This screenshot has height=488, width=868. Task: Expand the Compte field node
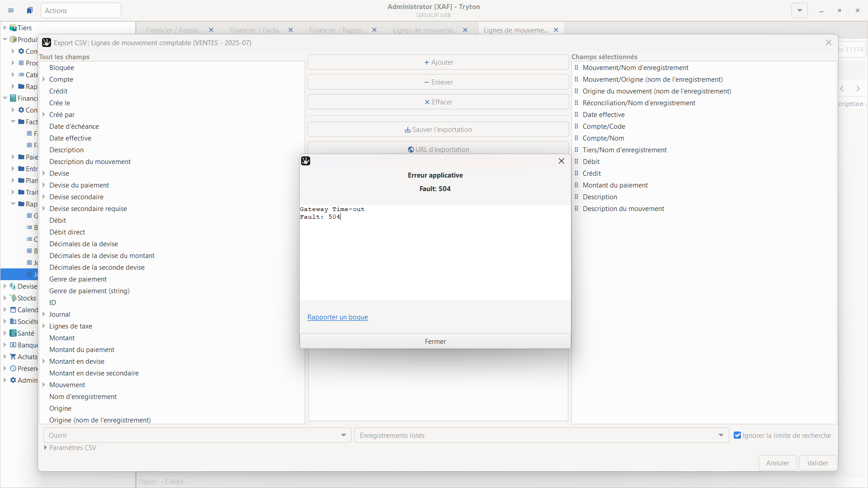44,80
